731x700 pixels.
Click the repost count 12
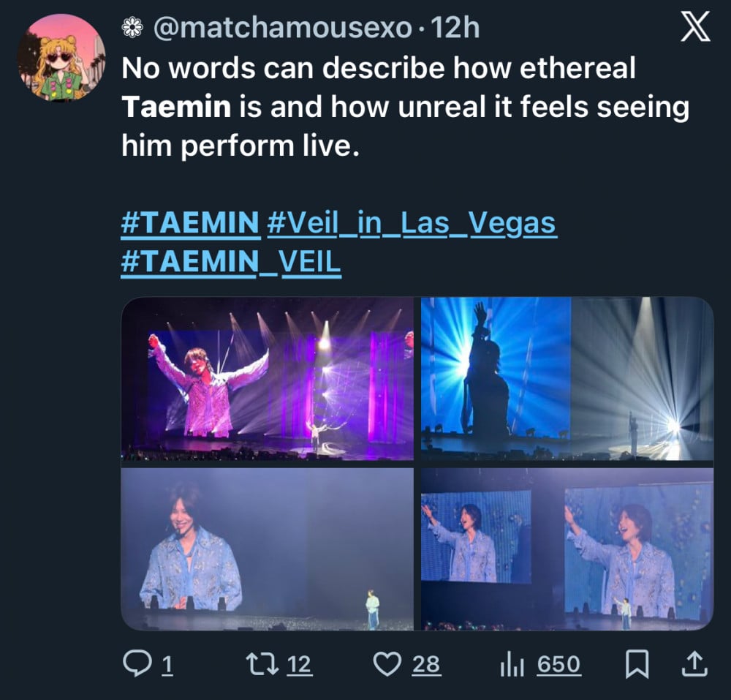point(298,664)
